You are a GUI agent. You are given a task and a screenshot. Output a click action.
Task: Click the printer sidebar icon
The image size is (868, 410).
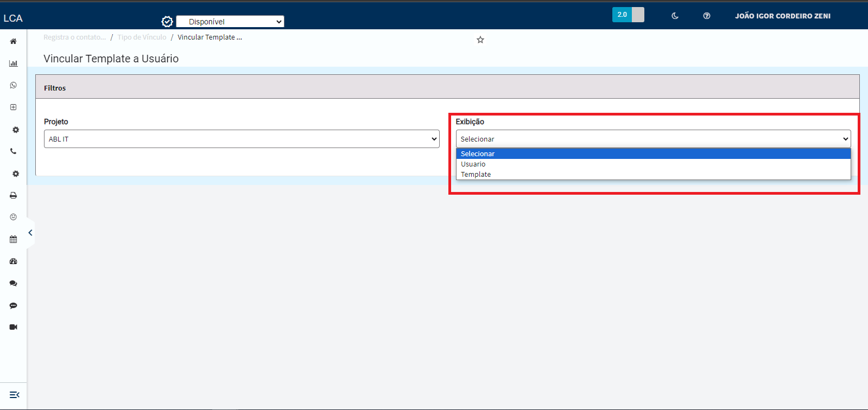pos(13,195)
